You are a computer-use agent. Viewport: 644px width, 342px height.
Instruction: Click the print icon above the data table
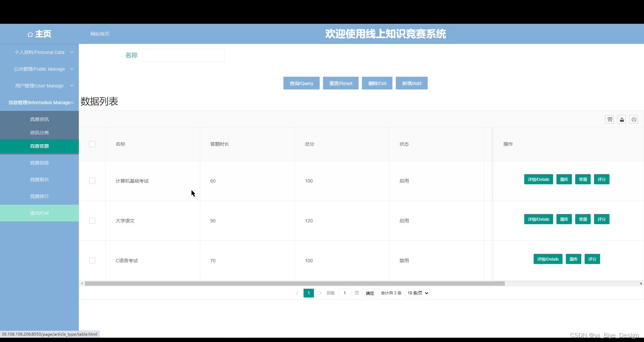(x=634, y=119)
